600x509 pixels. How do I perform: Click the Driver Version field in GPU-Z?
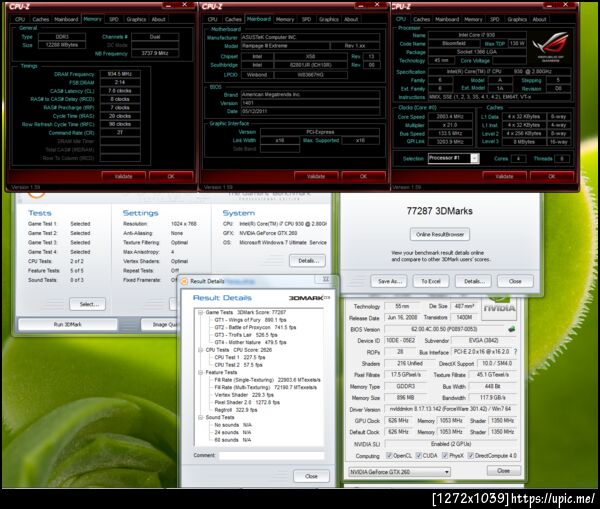450,409
